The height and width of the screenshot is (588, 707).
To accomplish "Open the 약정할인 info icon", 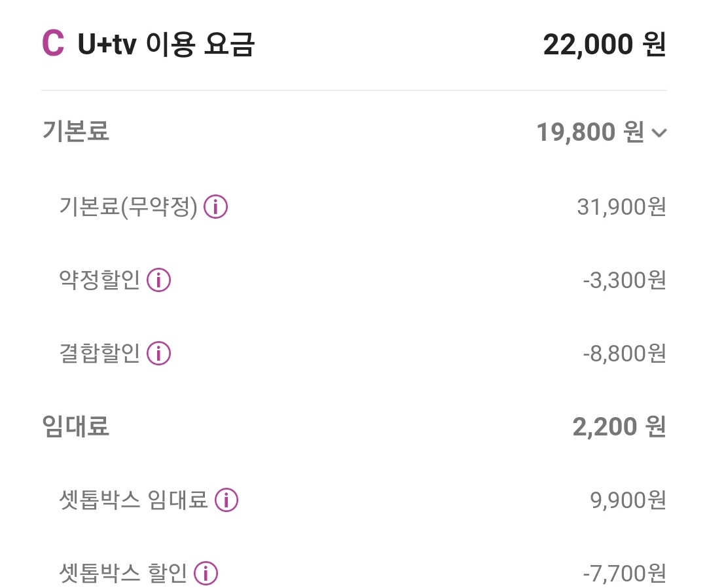I will (158, 280).
